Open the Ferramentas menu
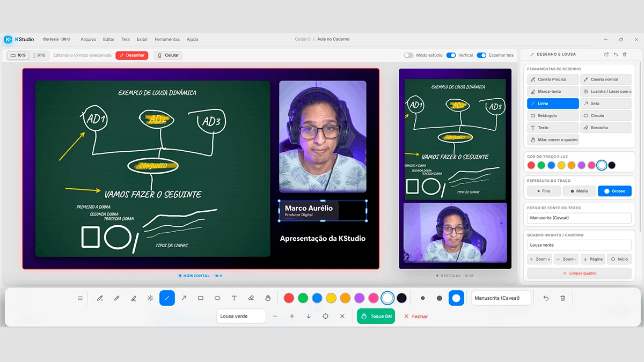Viewport: 644px width, 362px height. 167,39
